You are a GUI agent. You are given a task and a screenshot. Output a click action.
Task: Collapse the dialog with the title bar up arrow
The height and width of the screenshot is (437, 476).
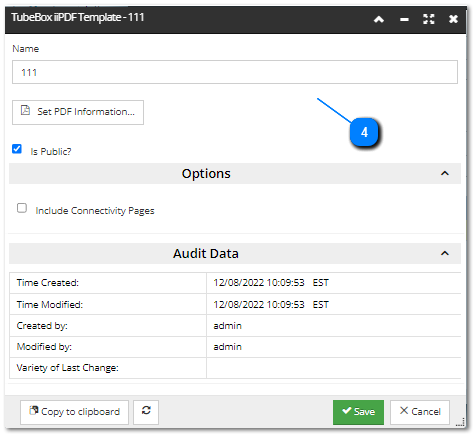tap(380, 19)
